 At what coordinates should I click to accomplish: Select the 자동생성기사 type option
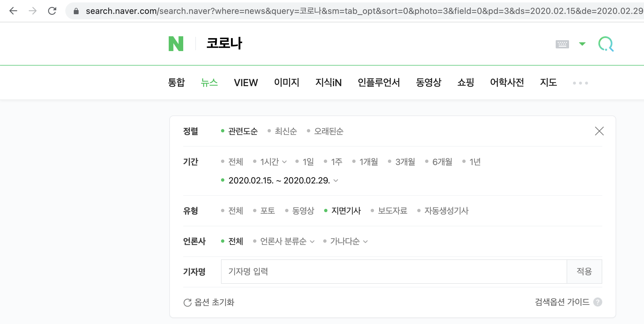click(x=446, y=211)
